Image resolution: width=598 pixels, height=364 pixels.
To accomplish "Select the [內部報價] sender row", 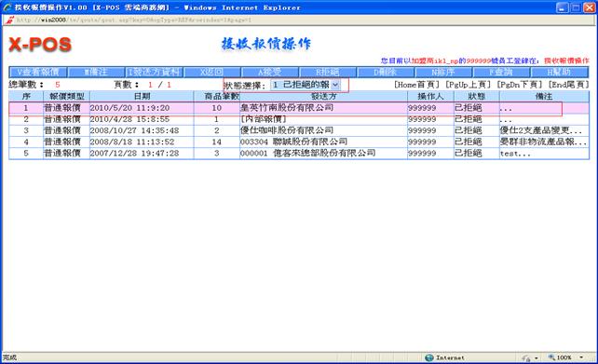I will pos(299,119).
